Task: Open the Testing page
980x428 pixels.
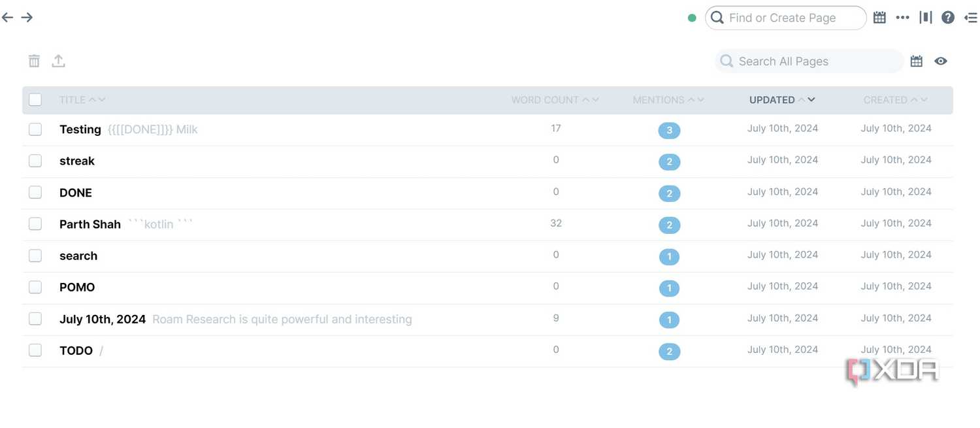Action: pyautogui.click(x=80, y=129)
